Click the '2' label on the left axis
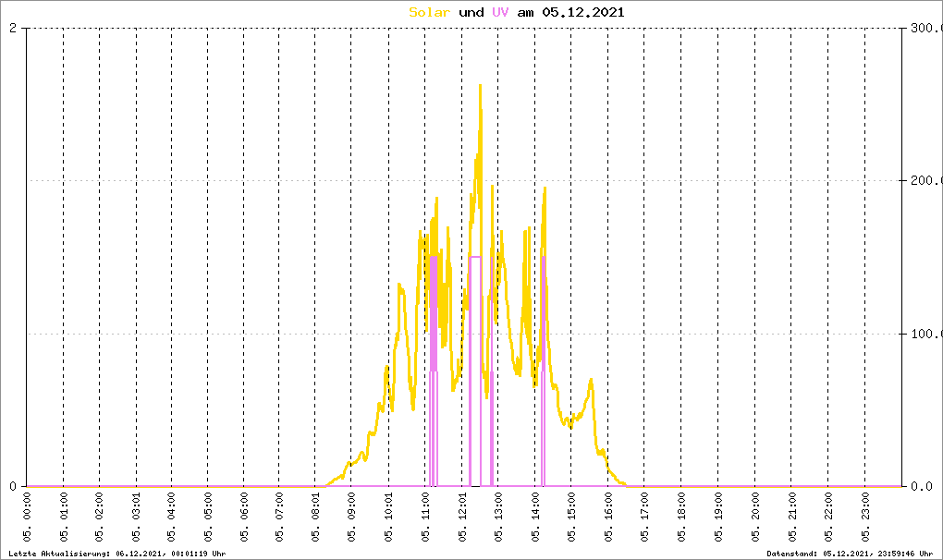943x560 pixels. click(13, 28)
